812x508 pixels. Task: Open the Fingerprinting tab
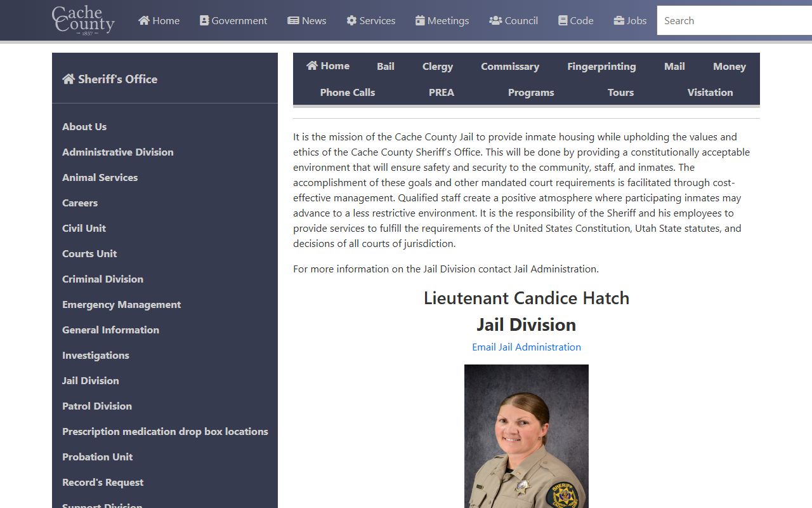601,66
